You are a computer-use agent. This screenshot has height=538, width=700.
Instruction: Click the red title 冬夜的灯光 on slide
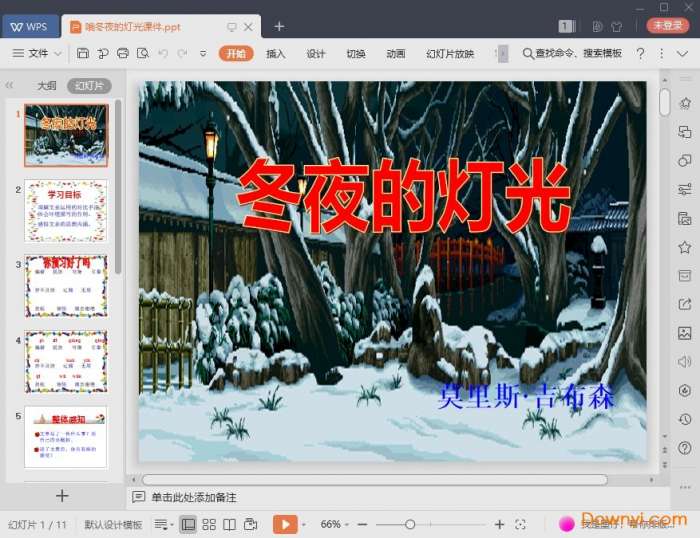click(404, 196)
